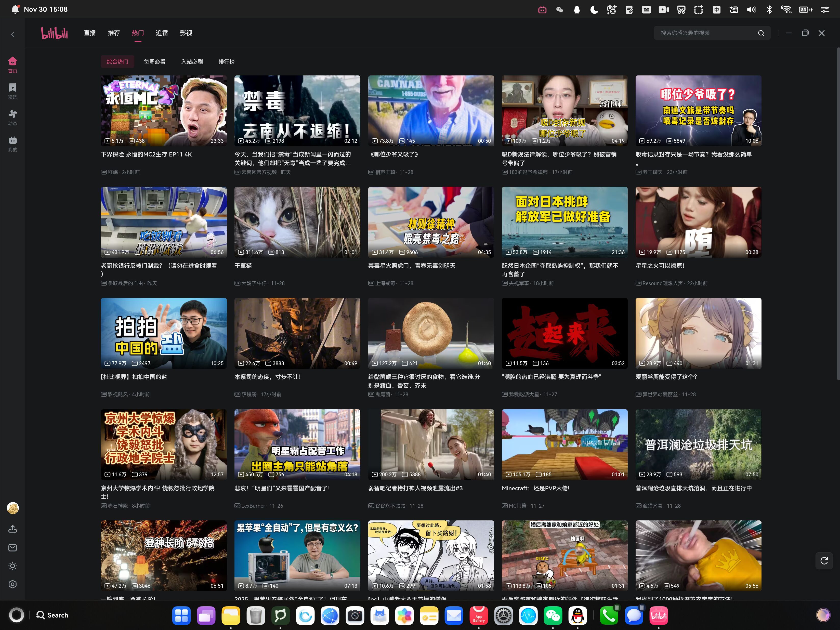Open the system control center sliders icon
The width and height of the screenshot is (840, 630).
(825, 9)
